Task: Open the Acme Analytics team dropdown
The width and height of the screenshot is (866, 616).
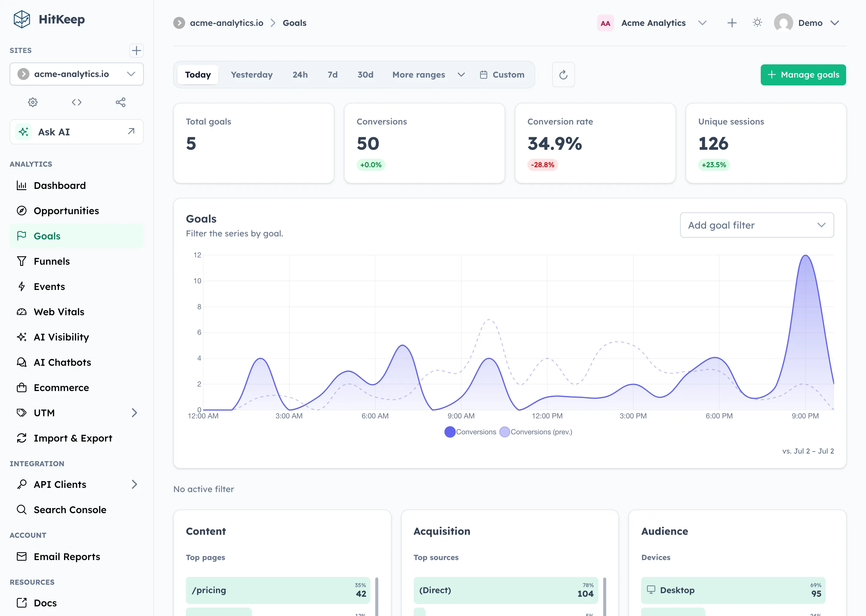Action: click(x=702, y=23)
